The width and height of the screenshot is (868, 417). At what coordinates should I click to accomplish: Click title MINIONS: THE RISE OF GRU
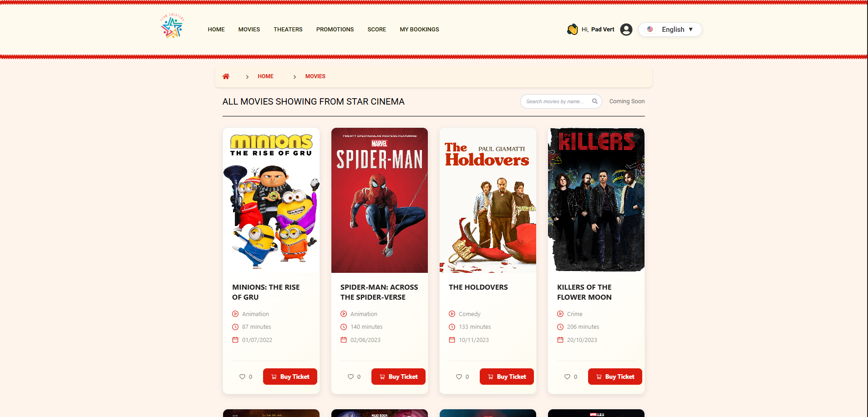coord(266,292)
